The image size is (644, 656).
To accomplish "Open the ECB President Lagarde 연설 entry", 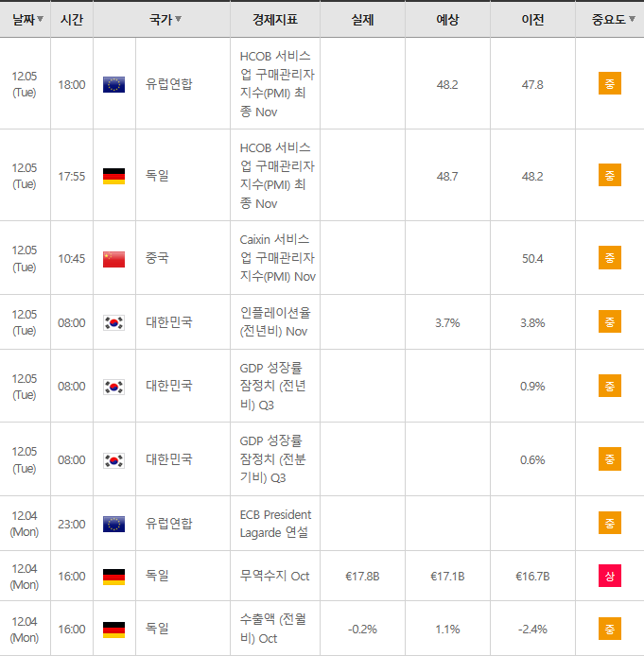I will tap(275, 524).
